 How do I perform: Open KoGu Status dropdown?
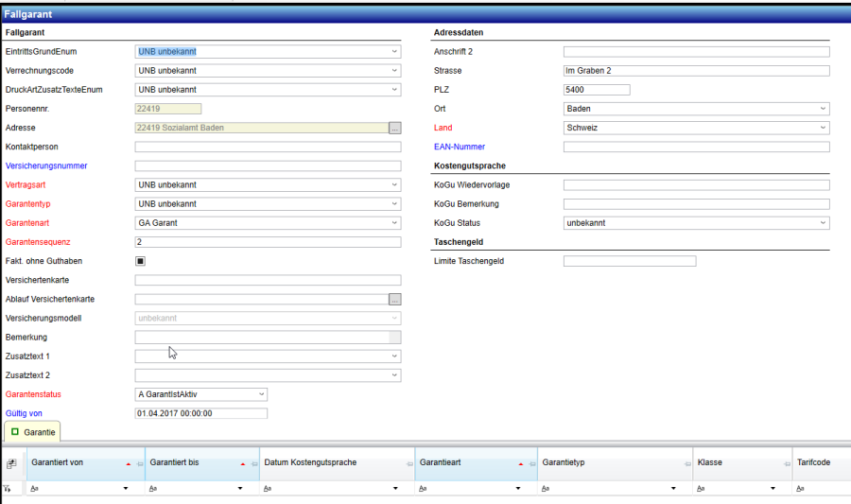click(823, 223)
